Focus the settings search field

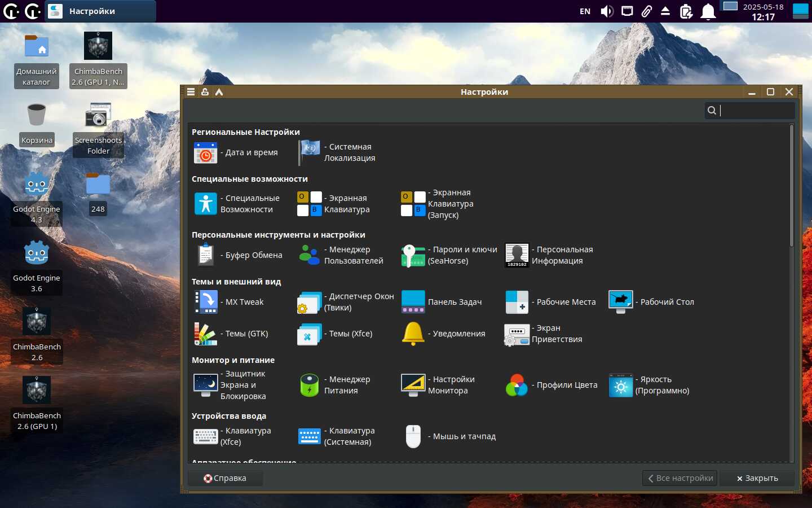click(x=756, y=111)
